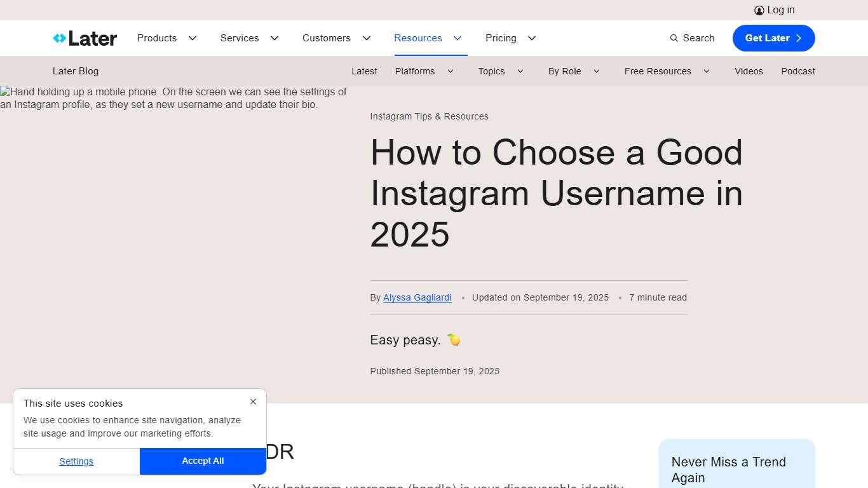Open cookie Settings link
Viewport: 868px width, 488px height.
point(76,461)
